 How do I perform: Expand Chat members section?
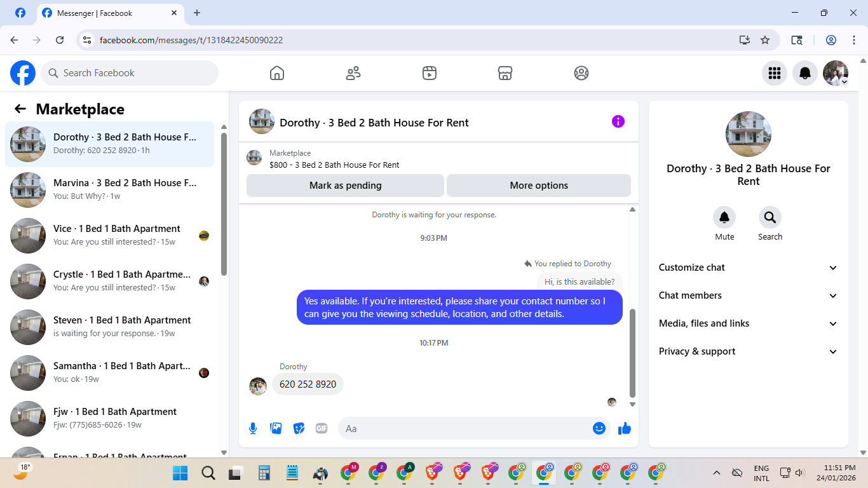(749, 295)
